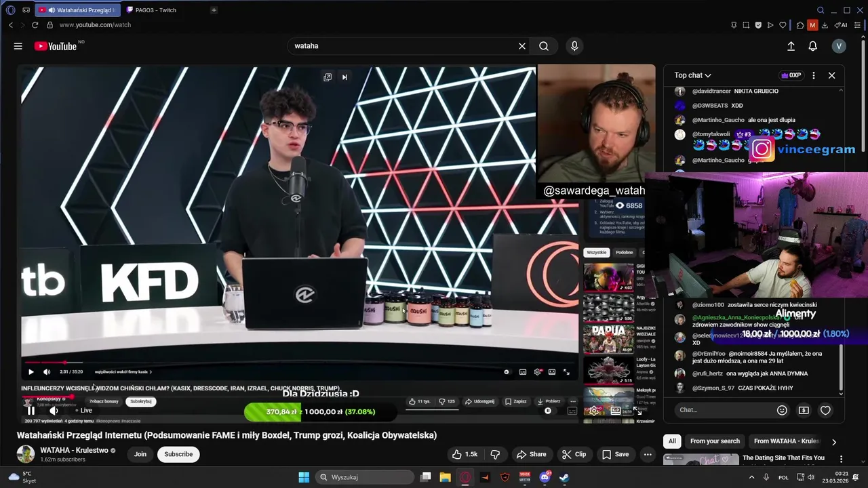This screenshot has width=868, height=488.
Task: Skip to next video icon on the stream
Action: [x=344, y=77]
